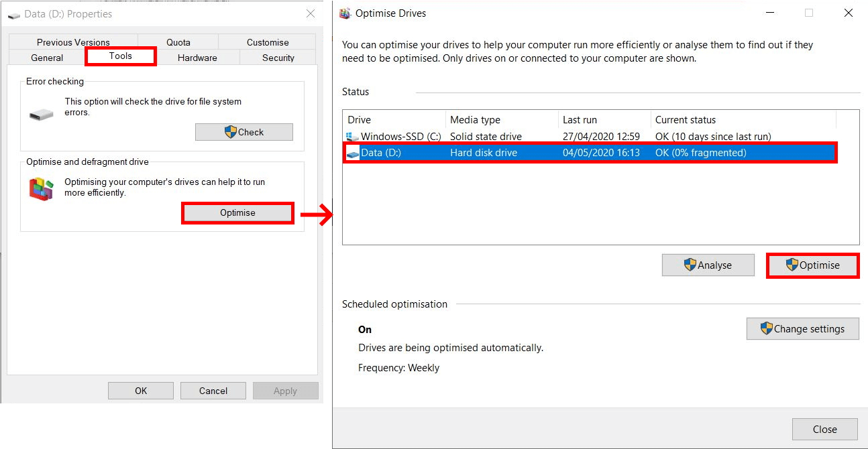The height and width of the screenshot is (449, 868).
Task: Open the General tab
Action: (x=47, y=58)
